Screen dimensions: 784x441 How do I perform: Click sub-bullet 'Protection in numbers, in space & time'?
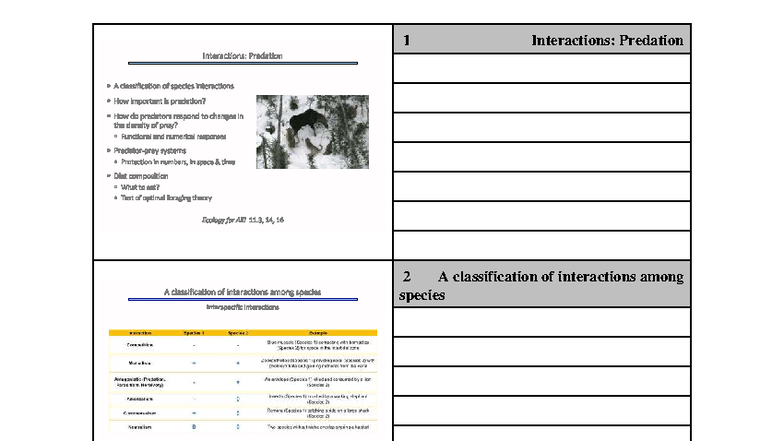(178, 162)
